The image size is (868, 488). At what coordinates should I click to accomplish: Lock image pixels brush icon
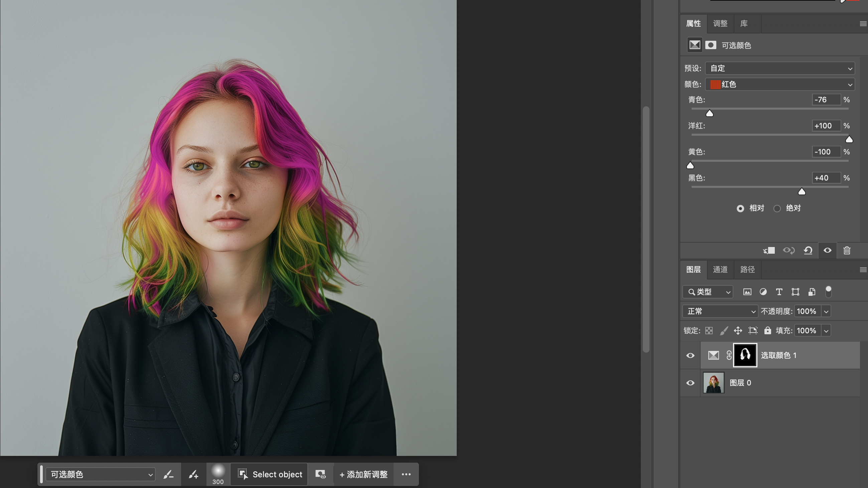point(723,331)
